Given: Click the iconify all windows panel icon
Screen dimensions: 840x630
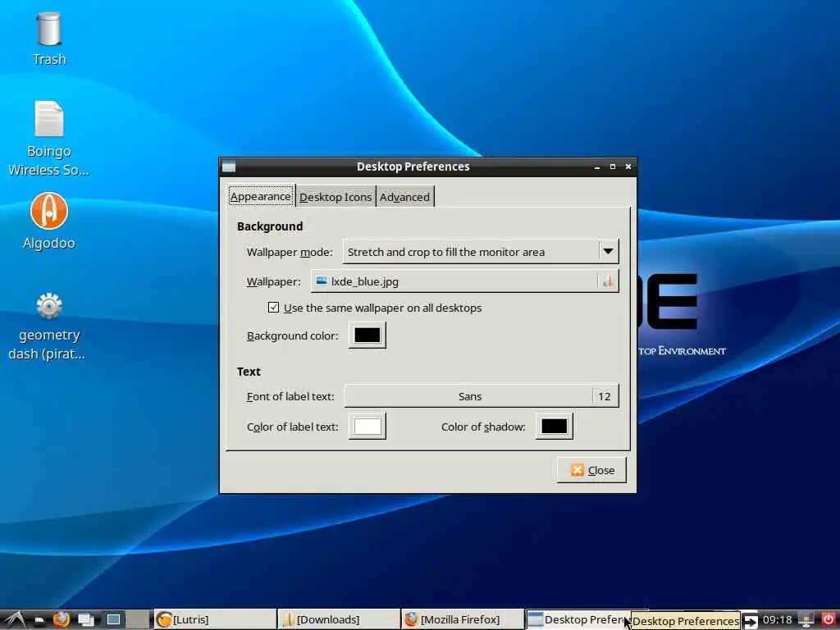Looking at the screenshot, I should pos(85,620).
